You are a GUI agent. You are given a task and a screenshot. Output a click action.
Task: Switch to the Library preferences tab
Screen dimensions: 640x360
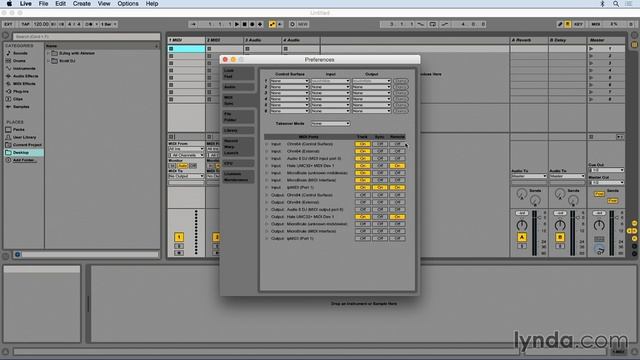click(x=238, y=131)
